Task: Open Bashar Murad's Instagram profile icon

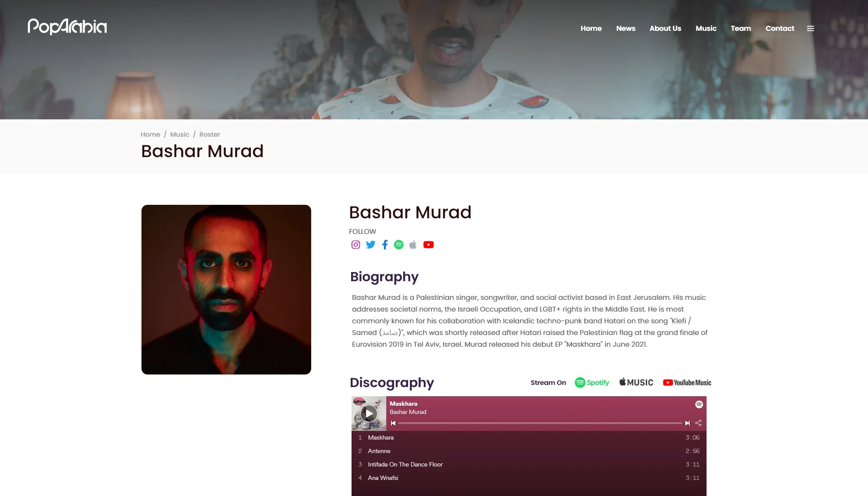Action: 355,245
